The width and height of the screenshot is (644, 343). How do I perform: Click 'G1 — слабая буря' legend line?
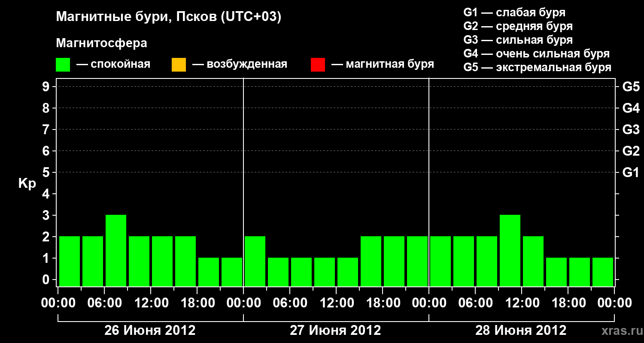pyautogui.click(x=514, y=12)
